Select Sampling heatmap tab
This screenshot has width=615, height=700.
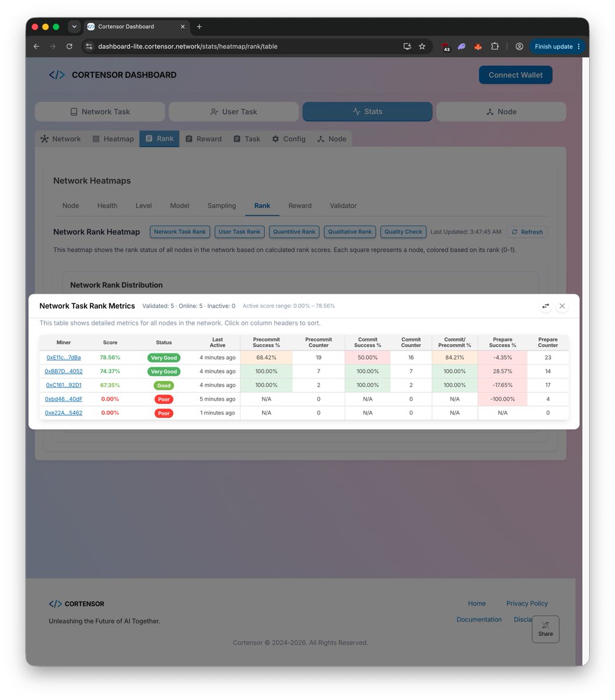222,205
